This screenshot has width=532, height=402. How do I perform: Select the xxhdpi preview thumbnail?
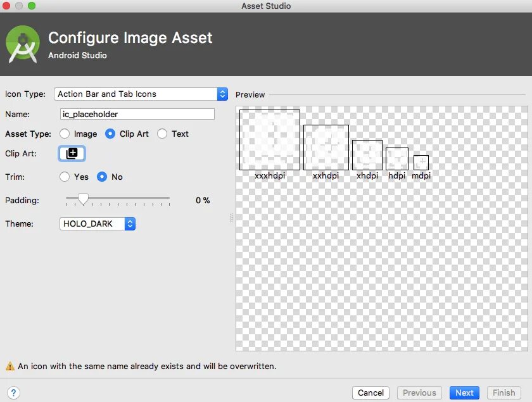coord(326,148)
